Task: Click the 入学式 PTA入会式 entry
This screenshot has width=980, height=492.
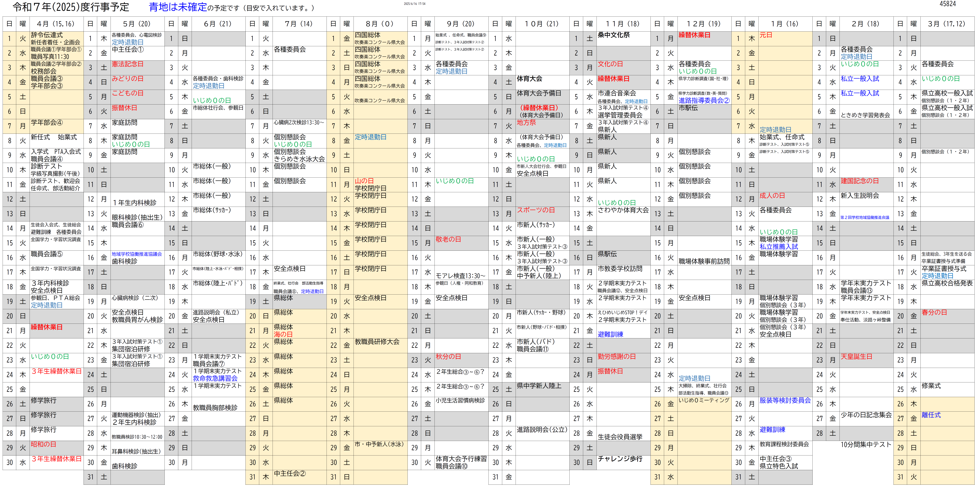Action: 56,152
